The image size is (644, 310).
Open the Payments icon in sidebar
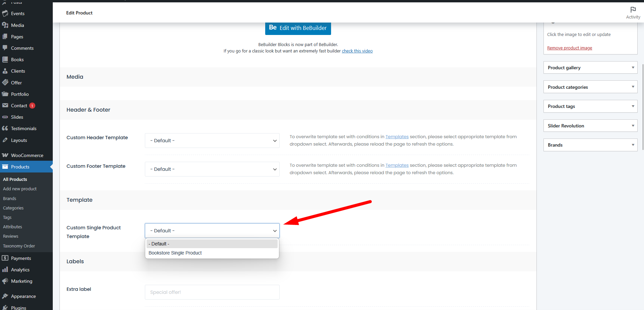pos(5,258)
